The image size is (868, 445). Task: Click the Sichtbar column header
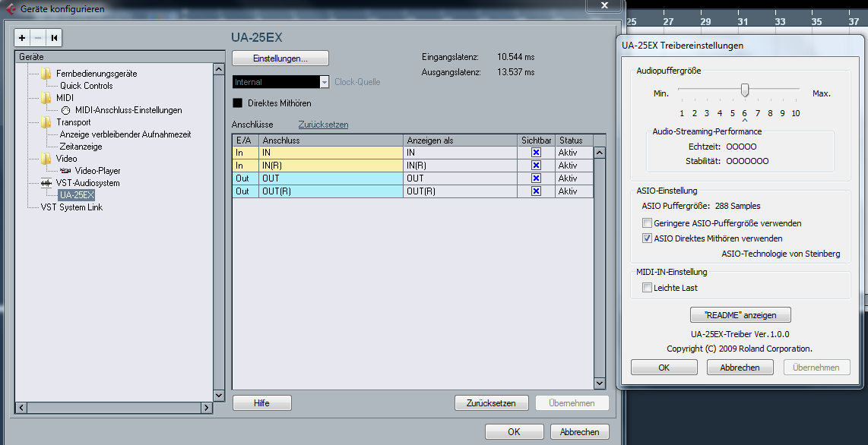[537, 140]
